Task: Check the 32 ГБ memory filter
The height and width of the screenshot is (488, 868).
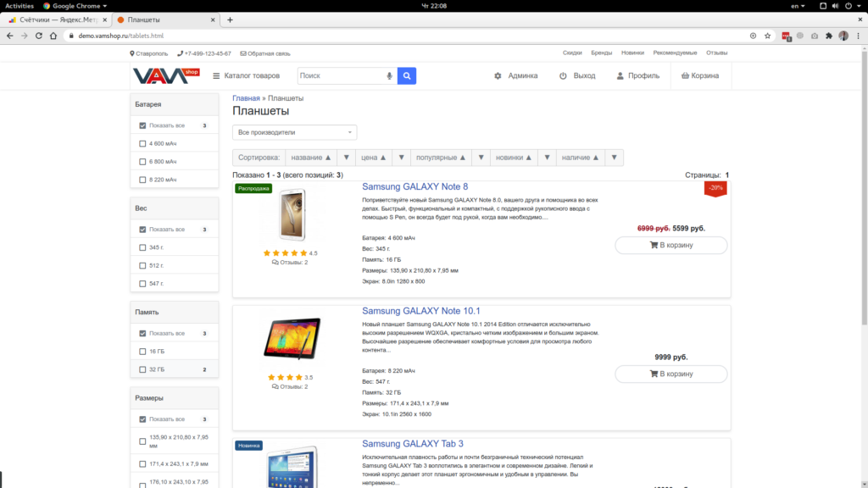Action: (142, 369)
